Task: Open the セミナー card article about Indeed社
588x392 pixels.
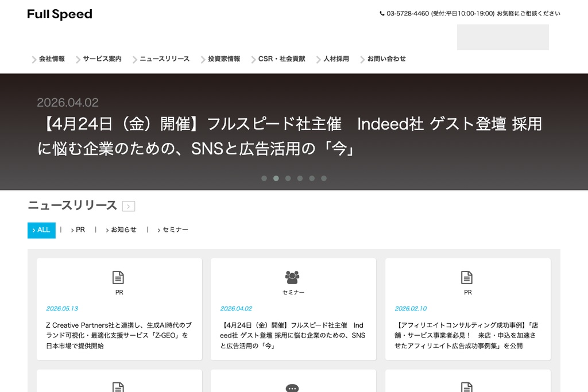Action: point(292,335)
